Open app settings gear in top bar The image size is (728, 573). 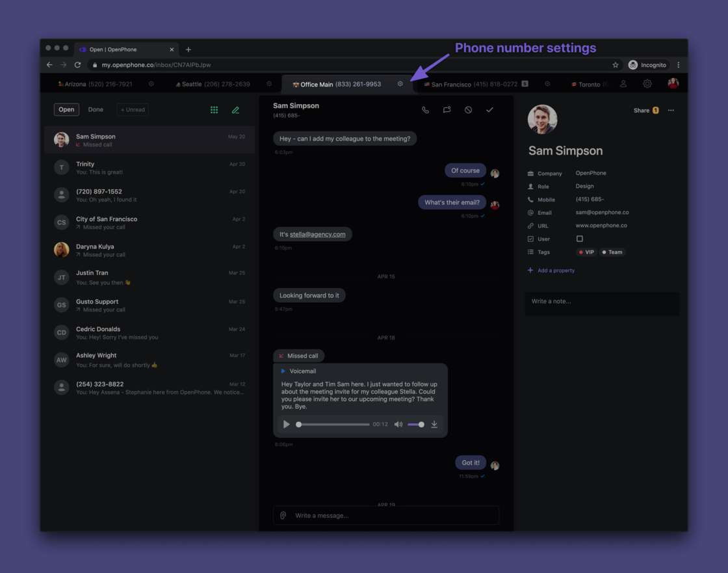pyautogui.click(x=647, y=84)
